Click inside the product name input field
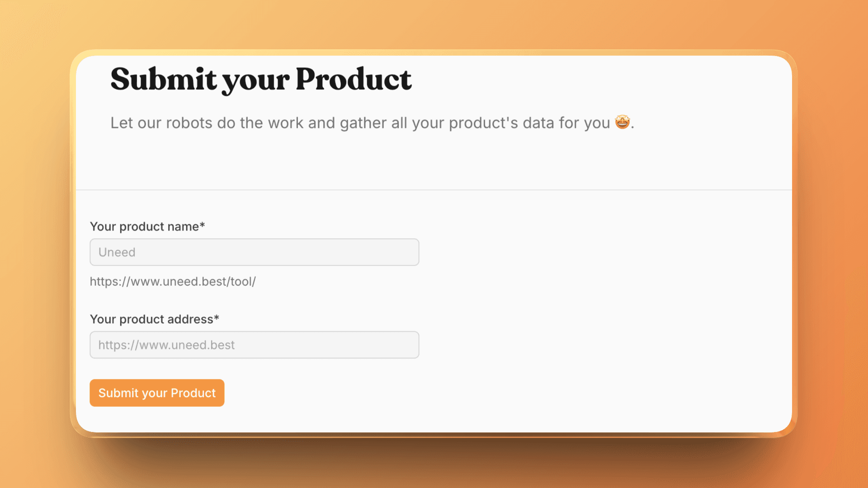Viewport: 868px width, 488px height. coord(254,252)
